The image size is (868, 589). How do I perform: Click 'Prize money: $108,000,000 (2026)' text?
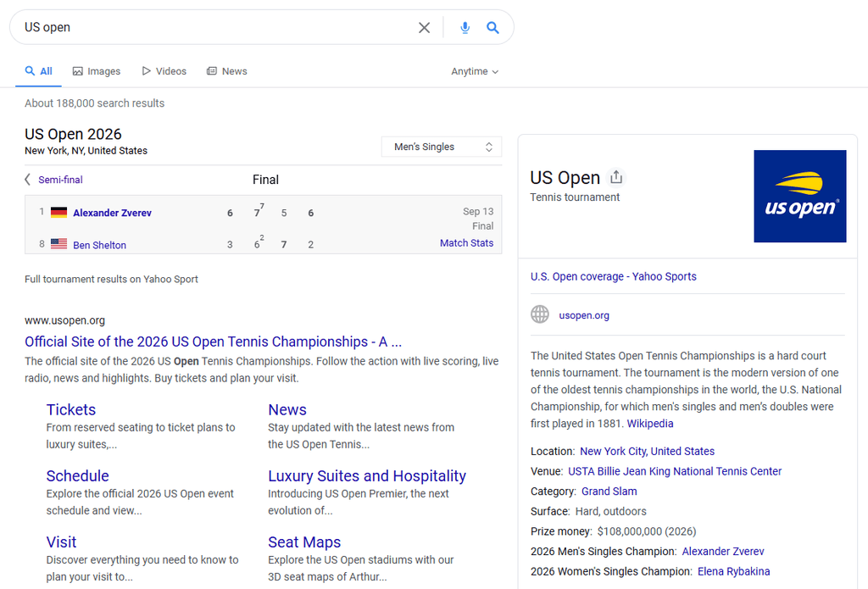click(614, 531)
